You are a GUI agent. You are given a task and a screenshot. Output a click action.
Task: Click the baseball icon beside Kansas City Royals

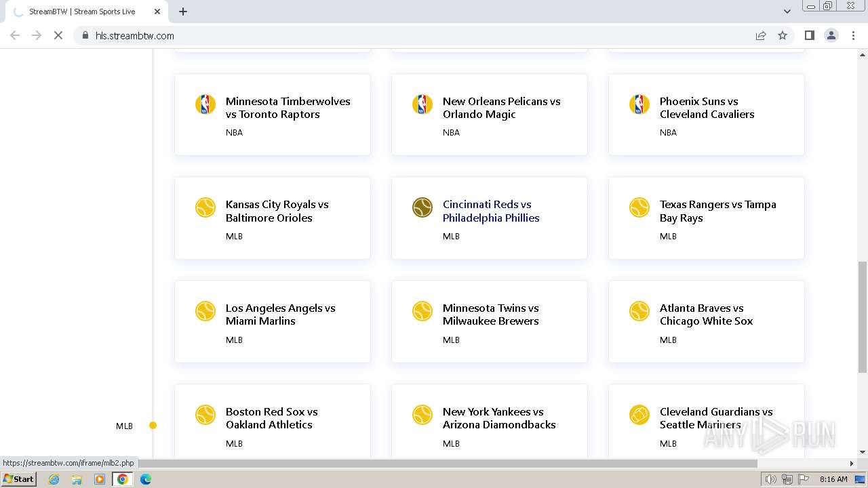205,207
